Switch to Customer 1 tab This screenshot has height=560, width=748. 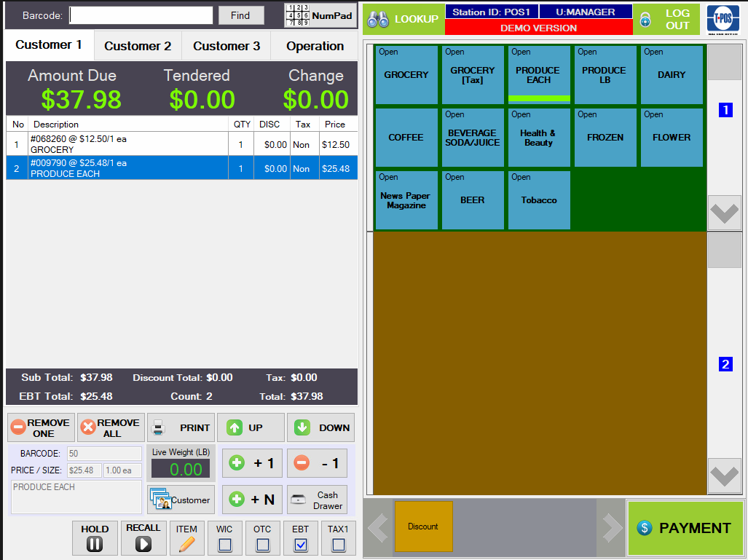click(49, 45)
